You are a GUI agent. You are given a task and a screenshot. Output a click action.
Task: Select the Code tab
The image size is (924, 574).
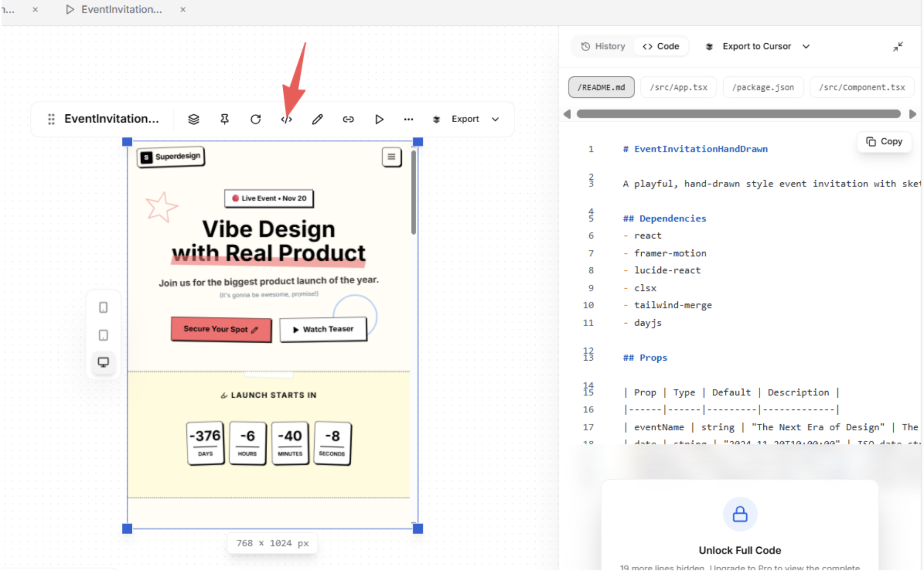tap(661, 46)
